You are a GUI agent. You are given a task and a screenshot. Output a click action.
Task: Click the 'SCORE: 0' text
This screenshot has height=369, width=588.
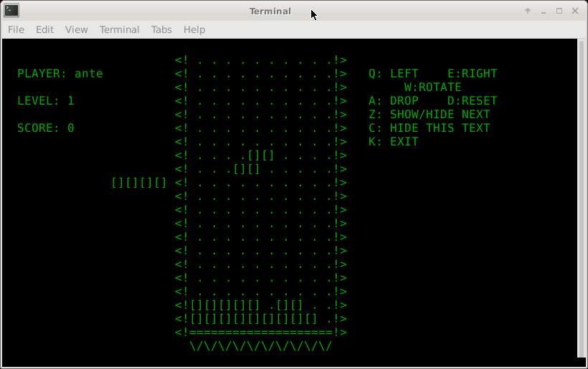point(46,128)
